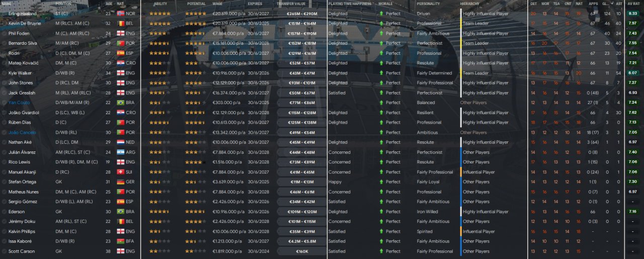Sort by PERSONALITY column header
Screen dimensions: 644x259
428,4
